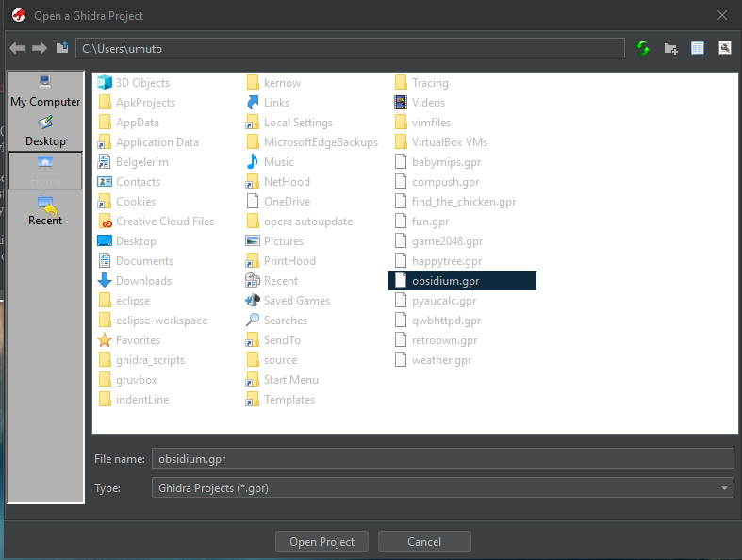Select the Saved Games icon
This screenshot has width=742, height=560.
tap(253, 300)
